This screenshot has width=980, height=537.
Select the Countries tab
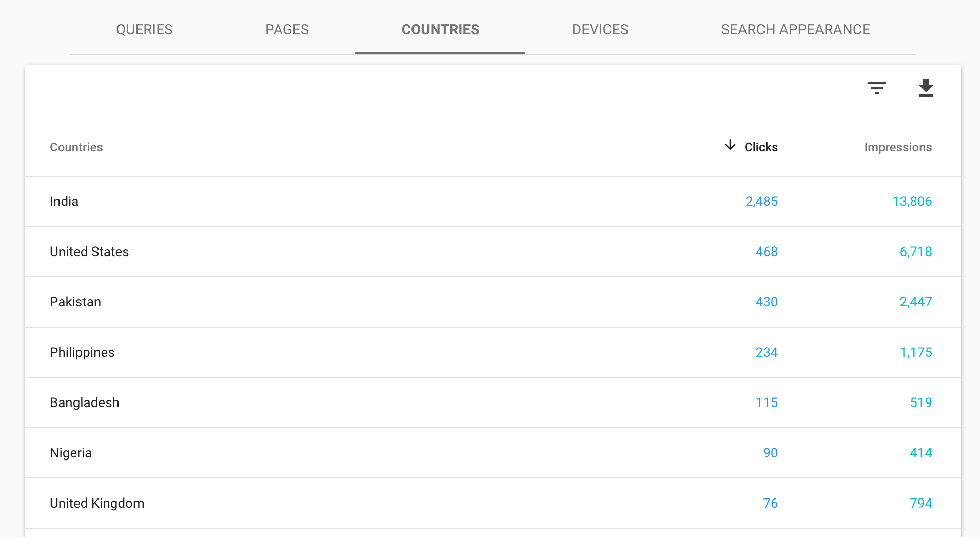coord(440,30)
